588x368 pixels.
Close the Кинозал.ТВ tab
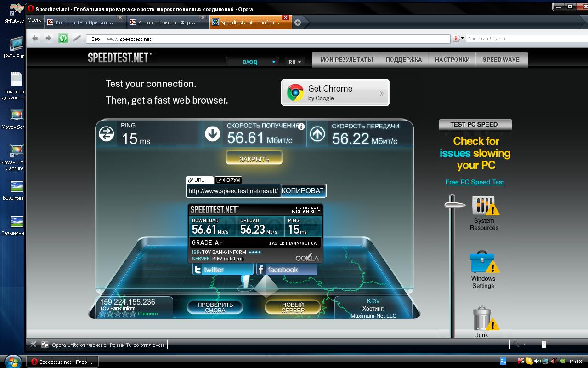120,17
